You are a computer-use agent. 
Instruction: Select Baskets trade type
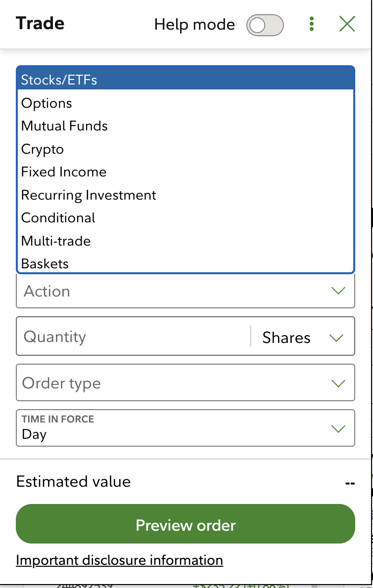186,263
